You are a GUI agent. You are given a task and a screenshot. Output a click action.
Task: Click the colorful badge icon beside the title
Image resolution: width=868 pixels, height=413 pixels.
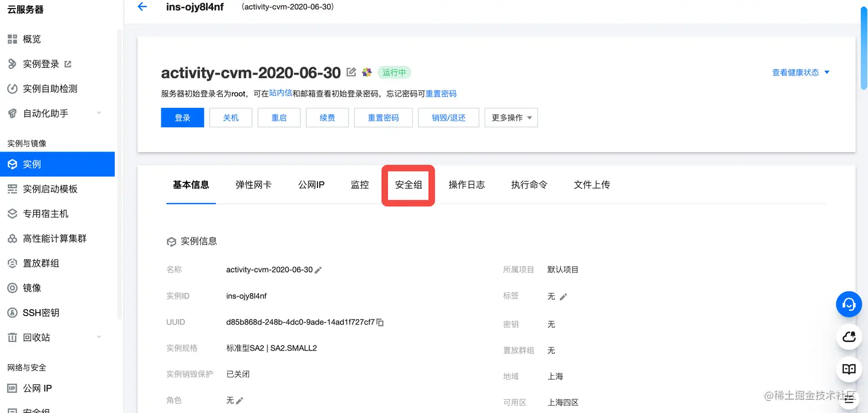[x=367, y=72]
